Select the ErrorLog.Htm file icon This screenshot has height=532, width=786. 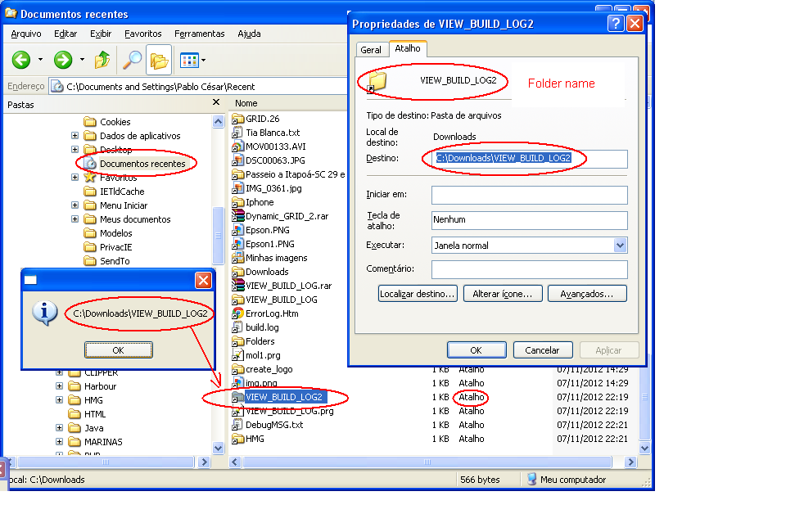point(238,313)
